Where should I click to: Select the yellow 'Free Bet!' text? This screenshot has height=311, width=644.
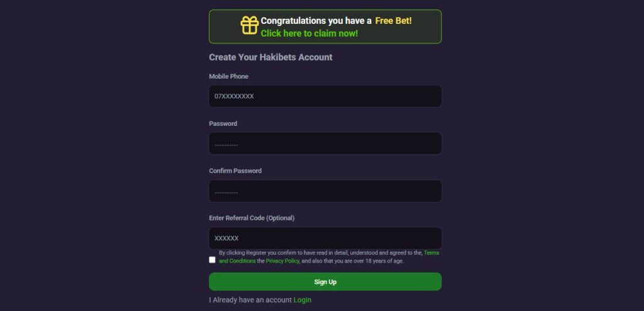click(x=393, y=21)
